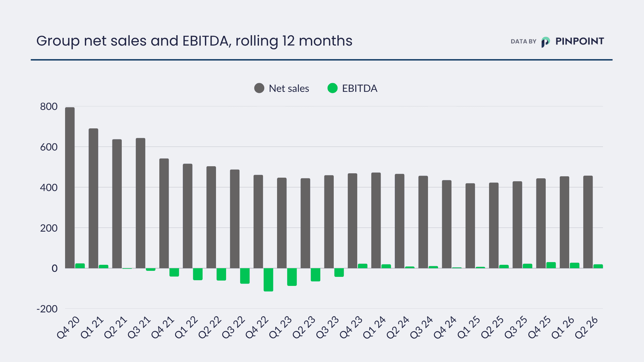
Task: Select the Q4 20 net sales bar
Action: point(70,188)
